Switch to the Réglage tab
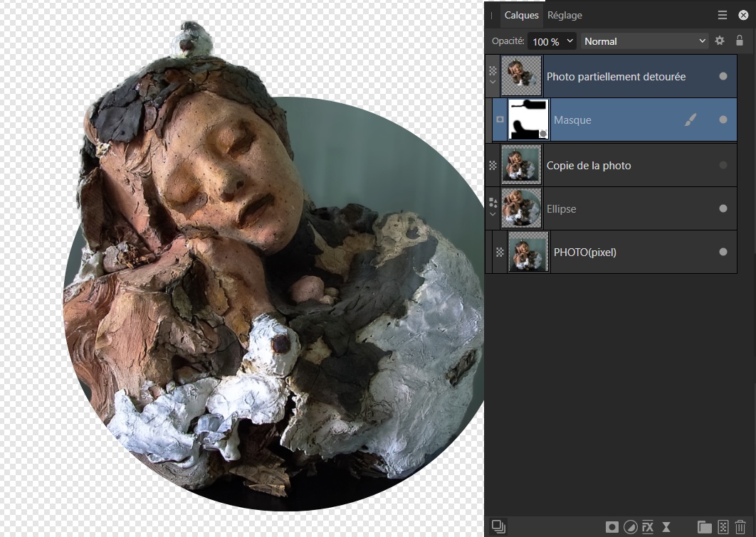Viewport: 756px width, 537px height. point(565,16)
